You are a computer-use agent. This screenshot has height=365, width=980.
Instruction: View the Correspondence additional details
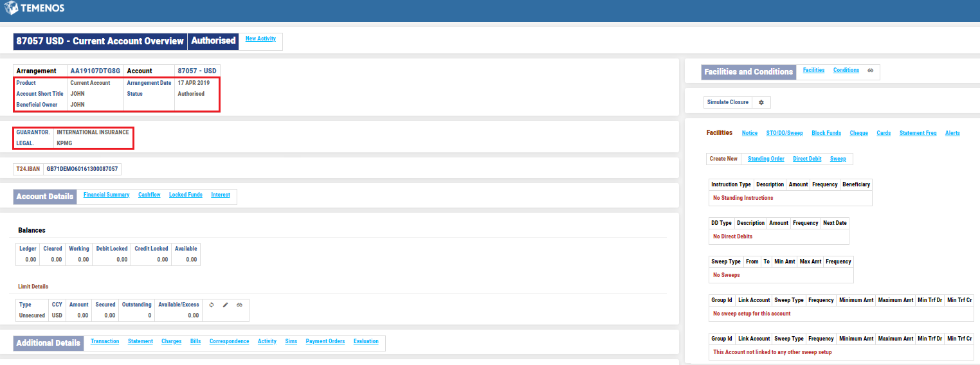click(229, 341)
